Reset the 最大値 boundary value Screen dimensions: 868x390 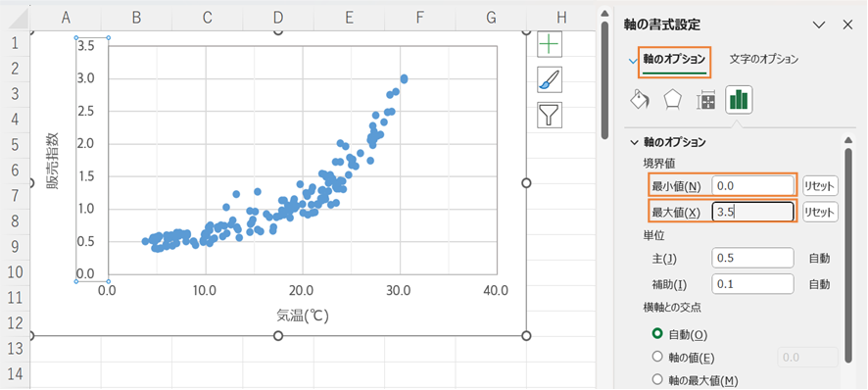pyautogui.click(x=820, y=212)
